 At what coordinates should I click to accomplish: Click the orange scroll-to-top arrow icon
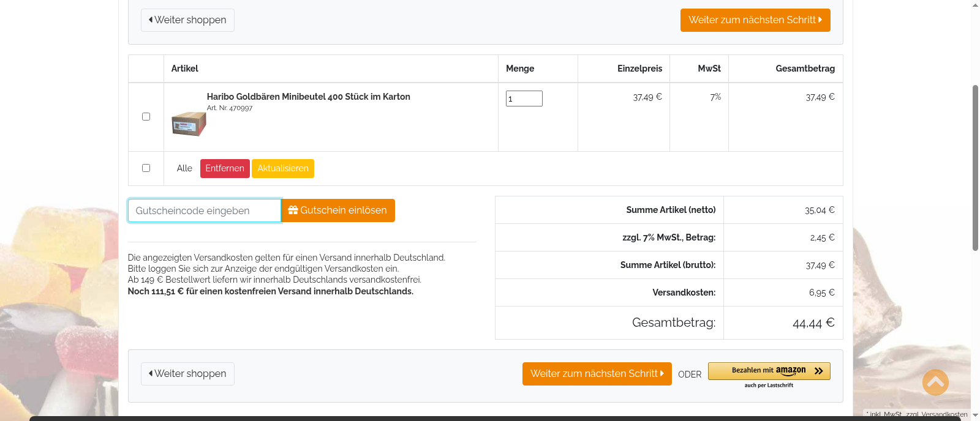coord(935,382)
